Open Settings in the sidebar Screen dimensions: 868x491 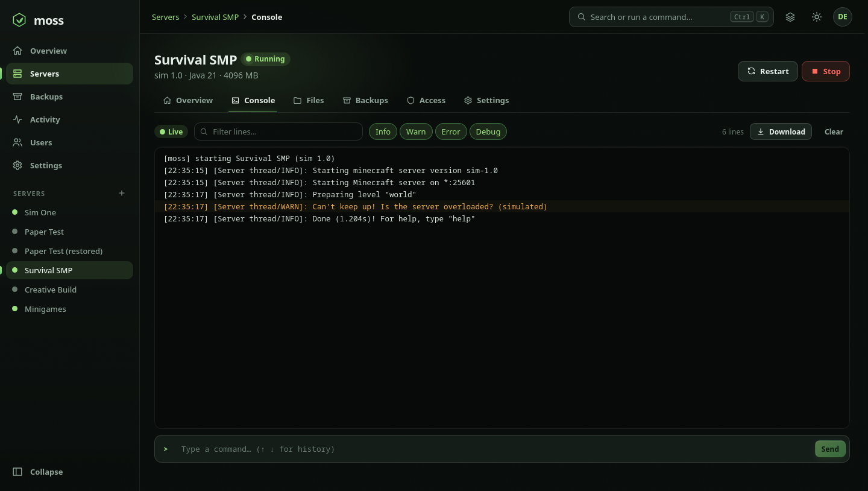[x=69, y=165]
